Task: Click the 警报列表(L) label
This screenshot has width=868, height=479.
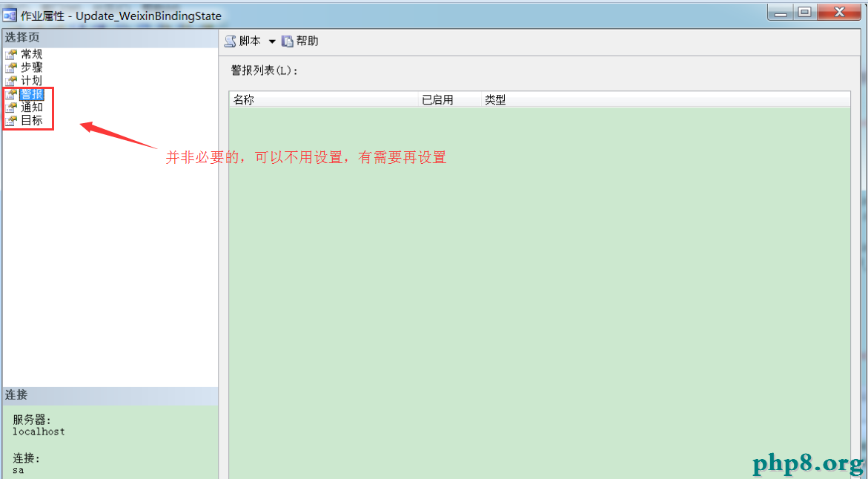Action: 265,71
